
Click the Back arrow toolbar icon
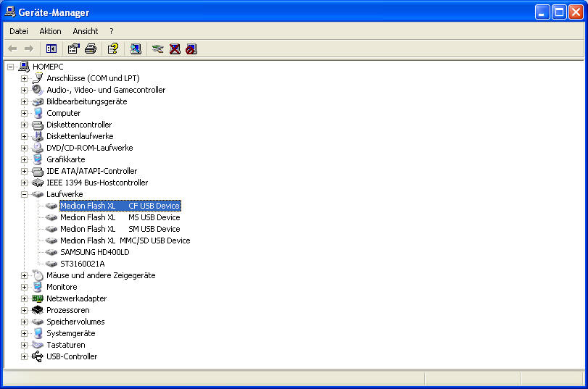click(x=12, y=49)
